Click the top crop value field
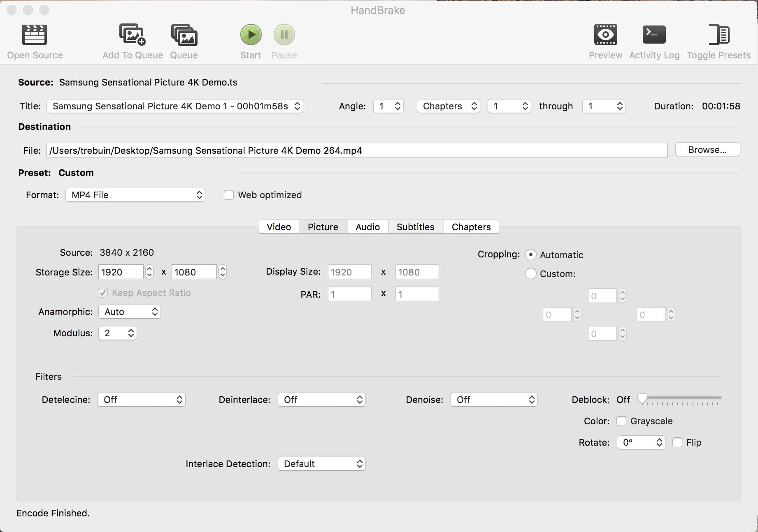This screenshot has width=758, height=532. [x=602, y=296]
